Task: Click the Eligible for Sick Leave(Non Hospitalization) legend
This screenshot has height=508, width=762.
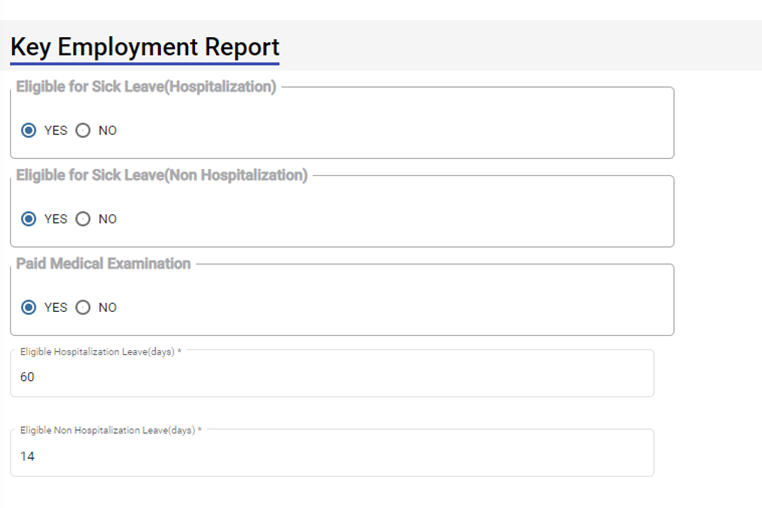Action: [x=162, y=175]
